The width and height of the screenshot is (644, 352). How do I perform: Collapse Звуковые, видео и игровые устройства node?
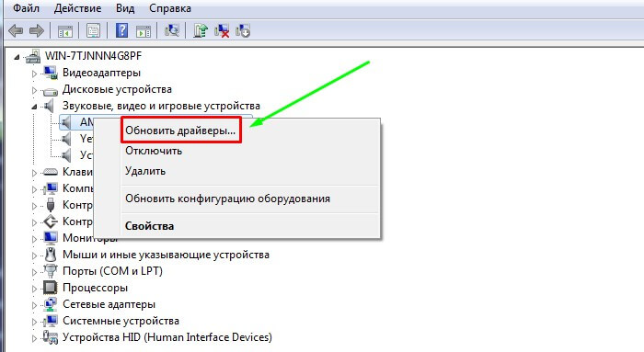point(34,107)
